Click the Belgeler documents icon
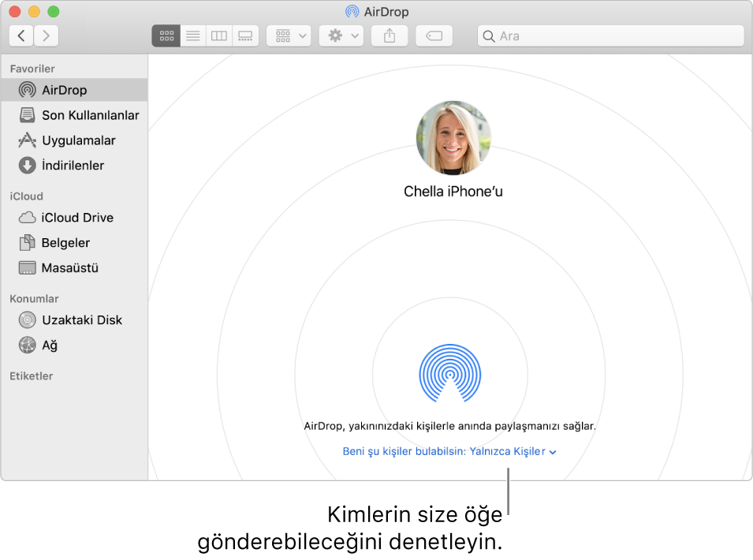This screenshot has width=753, height=560. coord(28,243)
